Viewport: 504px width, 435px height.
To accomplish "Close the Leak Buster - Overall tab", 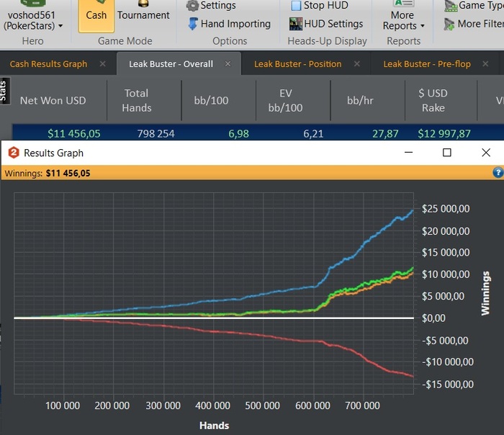I will pyautogui.click(x=228, y=64).
